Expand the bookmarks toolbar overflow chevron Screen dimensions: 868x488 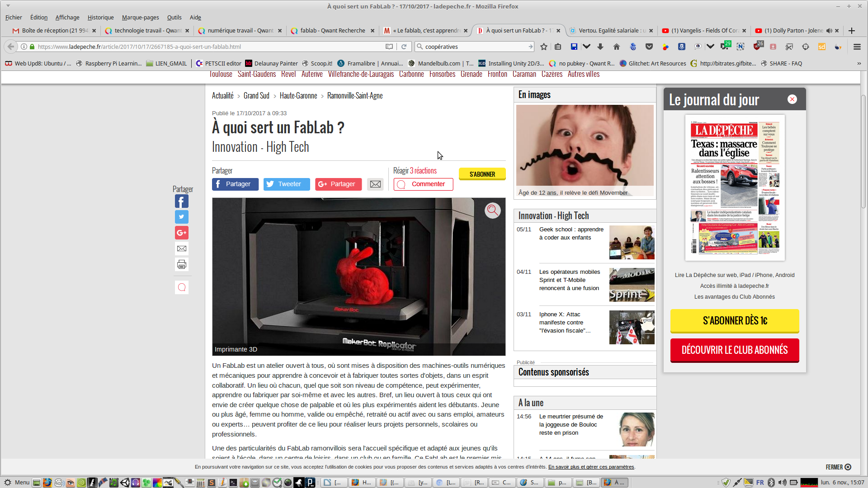(859, 63)
